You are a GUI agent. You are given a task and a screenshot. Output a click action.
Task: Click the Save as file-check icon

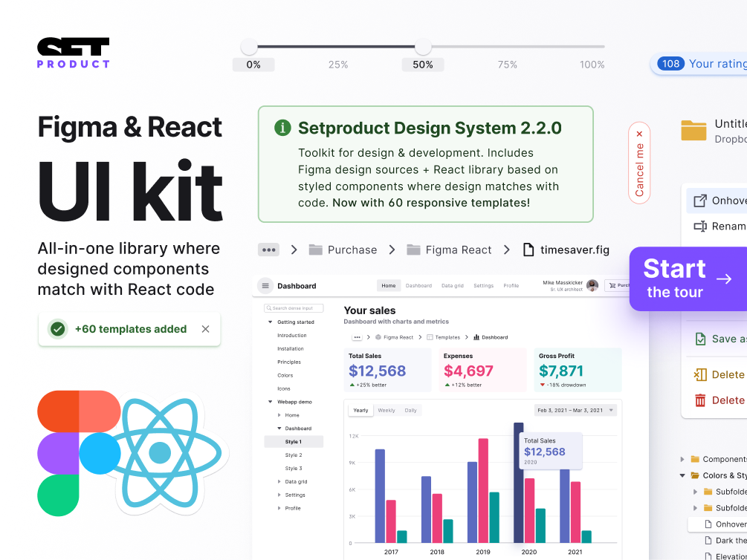point(700,339)
